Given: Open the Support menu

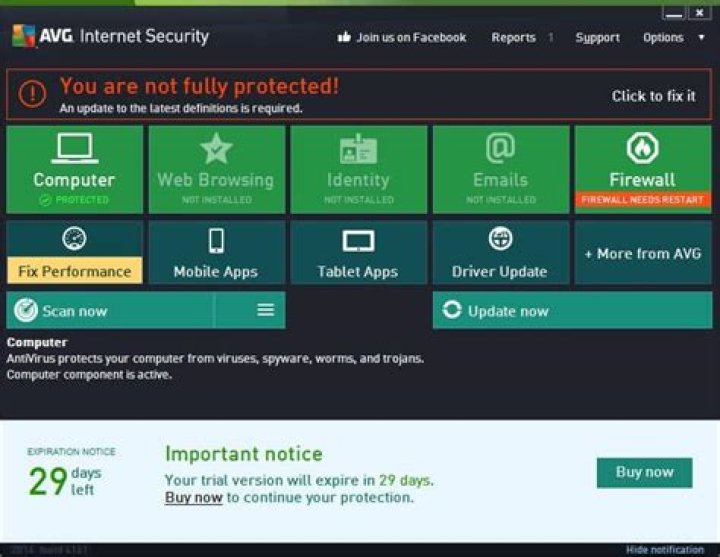Looking at the screenshot, I should click(597, 38).
